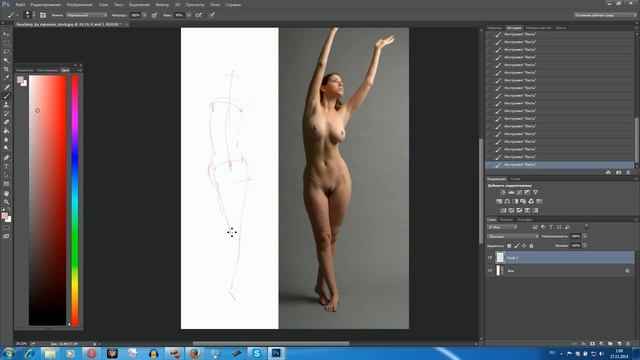Image resolution: width=640 pixels, height=360 pixels.
Task: Add a Brightness/Contrast adjustment
Action: 503,192
